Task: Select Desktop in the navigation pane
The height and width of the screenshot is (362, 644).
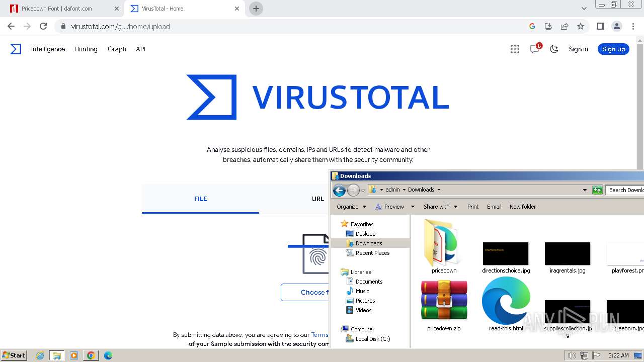Action: point(365,234)
